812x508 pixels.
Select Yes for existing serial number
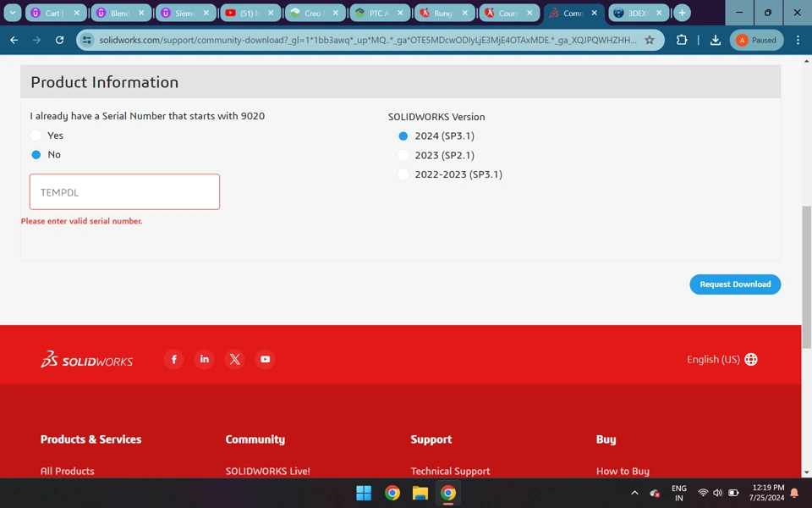click(36, 135)
